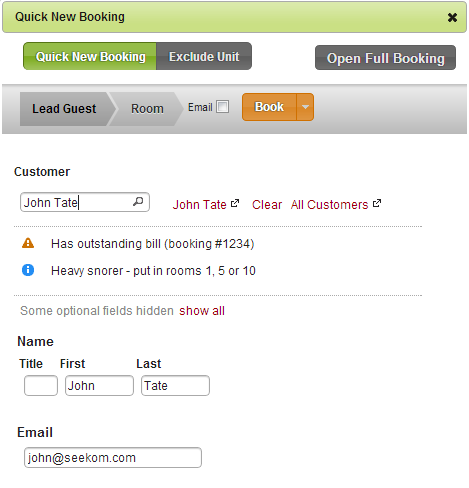
Task: Close the Quick New Booking dialog
Action: (x=452, y=17)
